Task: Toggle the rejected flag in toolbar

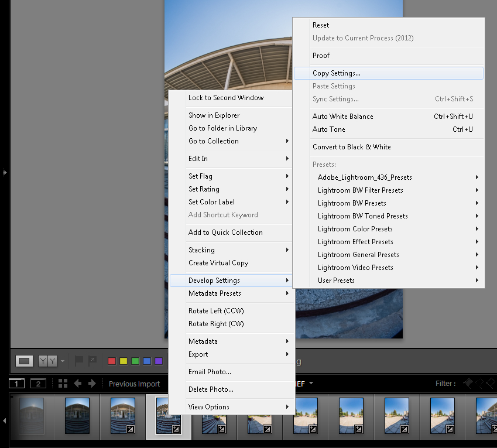Action: (92, 361)
